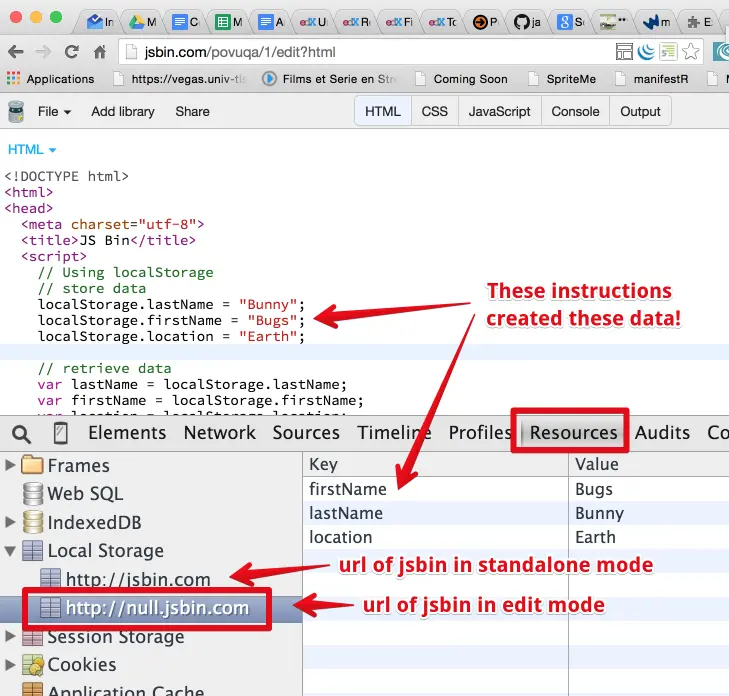This screenshot has width=729, height=696.
Task: Click the Key column header
Action: (x=436, y=464)
